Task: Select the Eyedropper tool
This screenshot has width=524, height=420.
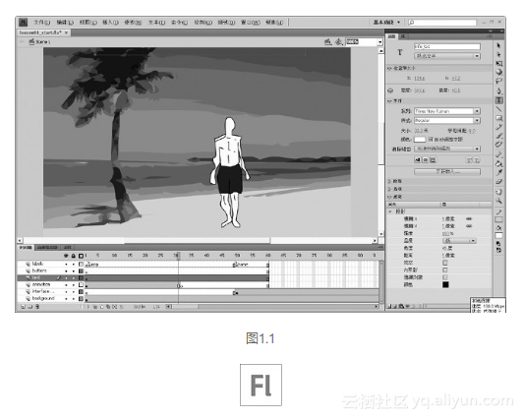Action: coord(498,172)
